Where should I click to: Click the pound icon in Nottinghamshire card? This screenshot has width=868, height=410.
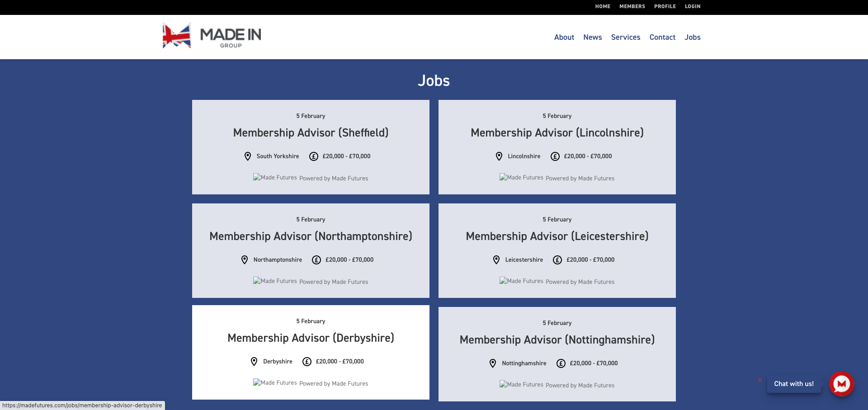561,363
